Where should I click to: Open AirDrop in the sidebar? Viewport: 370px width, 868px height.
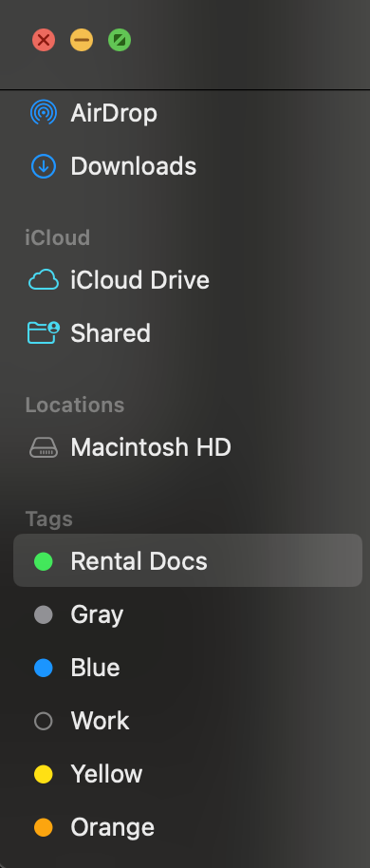click(x=188, y=113)
